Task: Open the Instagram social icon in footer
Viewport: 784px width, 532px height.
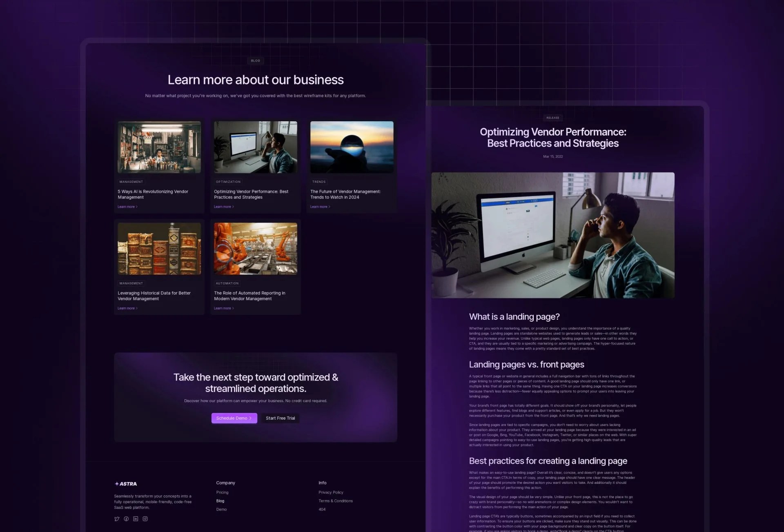Action: pos(145,519)
